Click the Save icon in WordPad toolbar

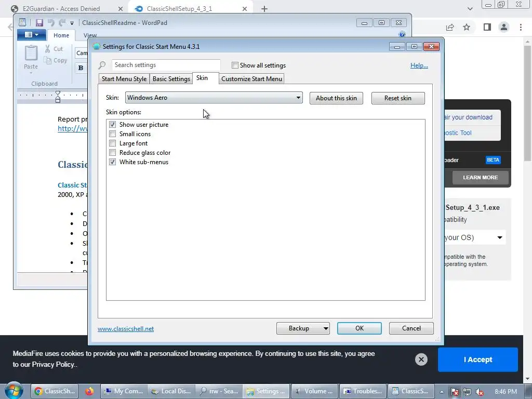(39, 23)
